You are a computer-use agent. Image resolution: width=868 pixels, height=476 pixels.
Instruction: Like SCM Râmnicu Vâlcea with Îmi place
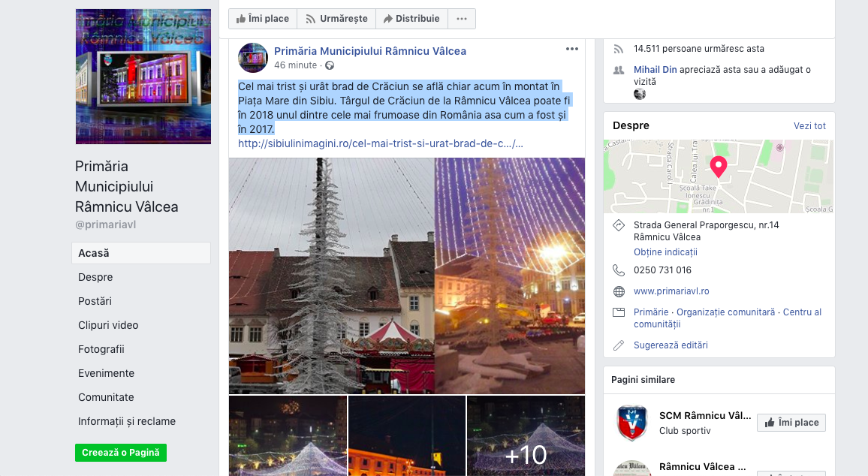click(791, 423)
